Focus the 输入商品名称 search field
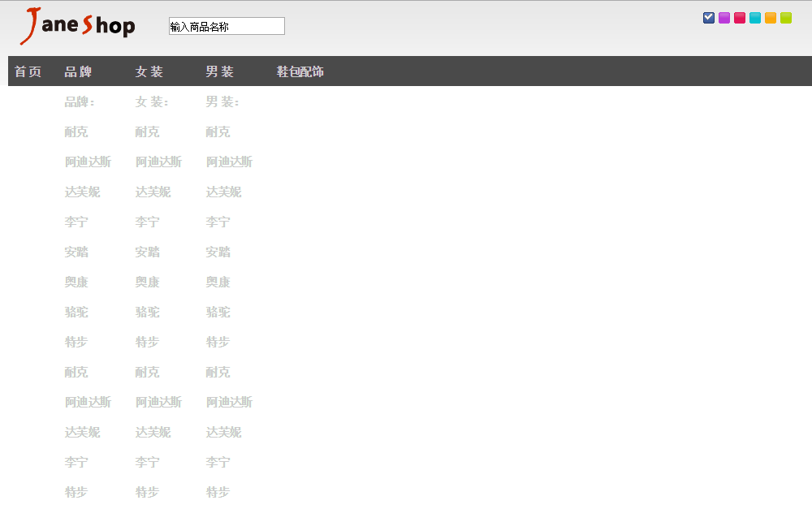This screenshot has height=509, width=812. click(x=227, y=27)
